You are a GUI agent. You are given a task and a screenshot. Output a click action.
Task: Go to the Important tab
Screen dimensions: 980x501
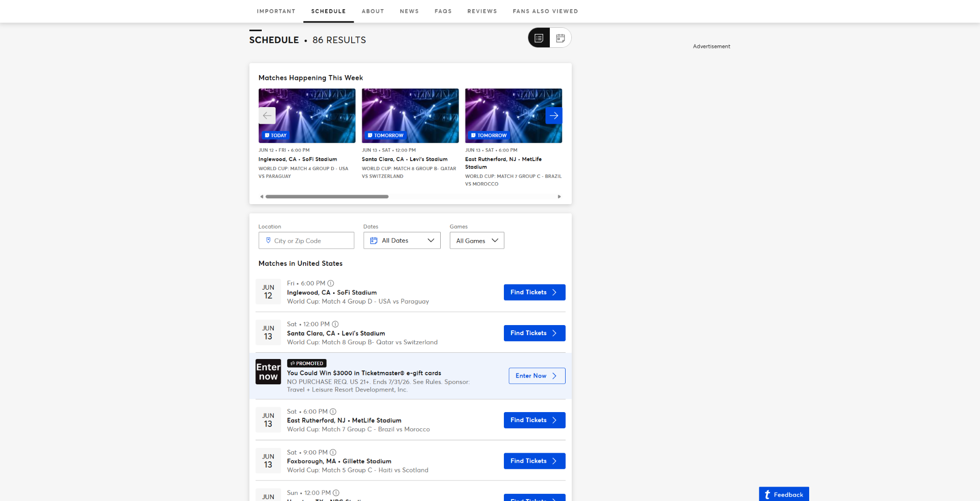click(276, 11)
